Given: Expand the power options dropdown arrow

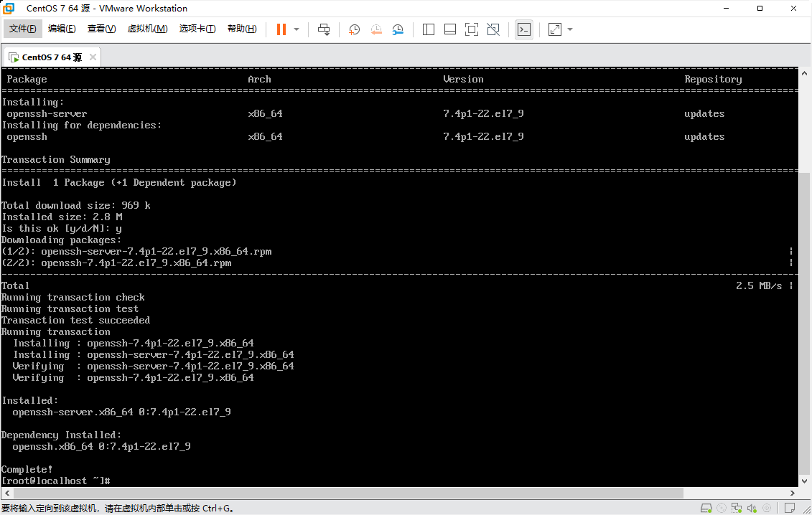Looking at the screenshot, I should 297,29.
